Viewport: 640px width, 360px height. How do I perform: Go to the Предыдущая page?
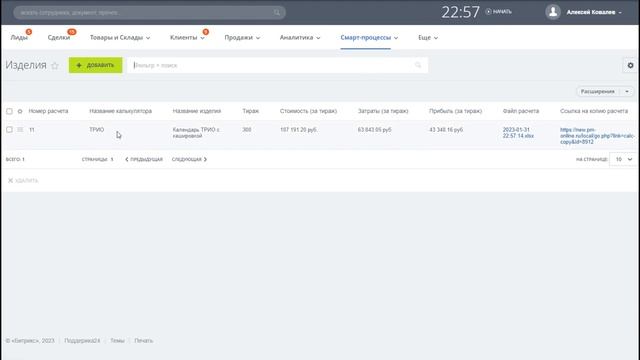pos(144,159)
